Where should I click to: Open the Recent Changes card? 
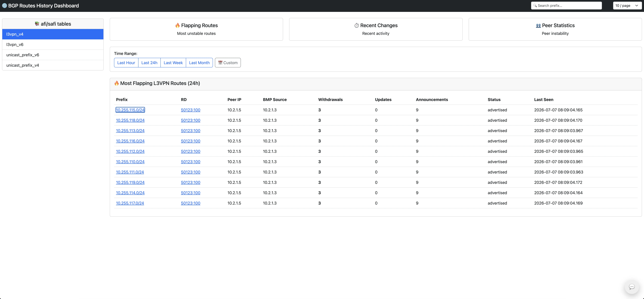coord(376,29)
